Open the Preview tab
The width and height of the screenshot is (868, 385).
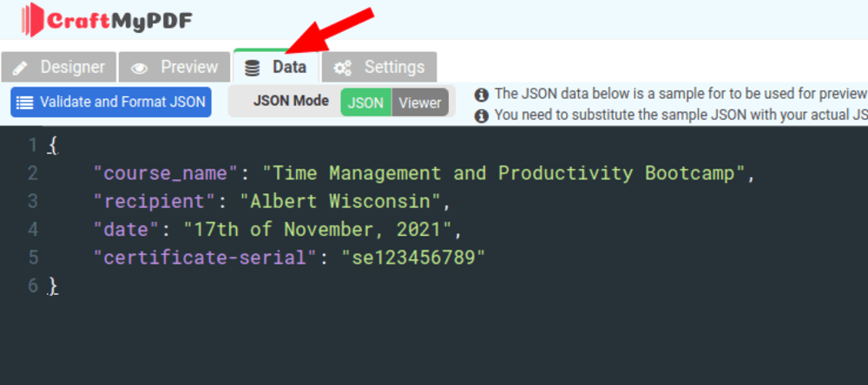[174, 68]
